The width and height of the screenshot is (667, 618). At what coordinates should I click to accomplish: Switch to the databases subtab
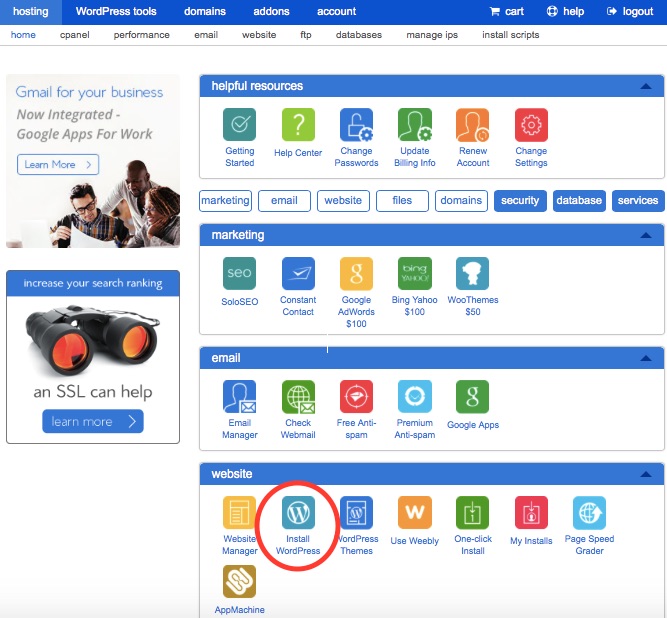(x=359, y=35)
